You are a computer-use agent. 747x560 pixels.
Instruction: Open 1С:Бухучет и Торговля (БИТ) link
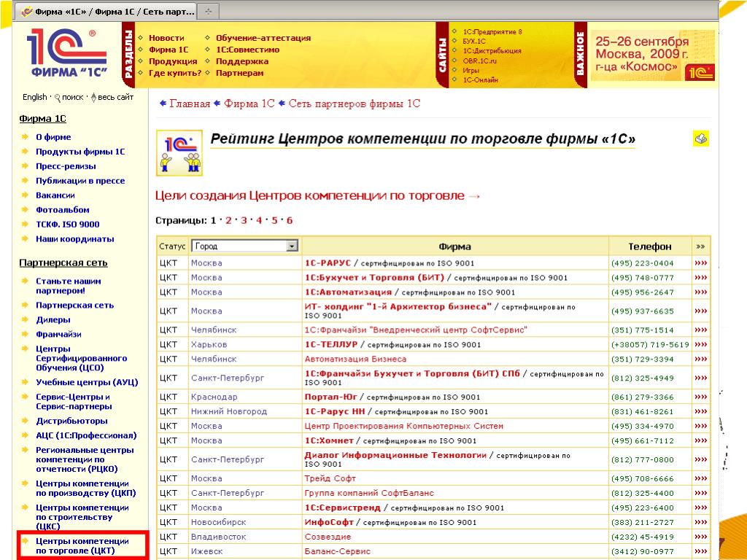tap(374, 277)
